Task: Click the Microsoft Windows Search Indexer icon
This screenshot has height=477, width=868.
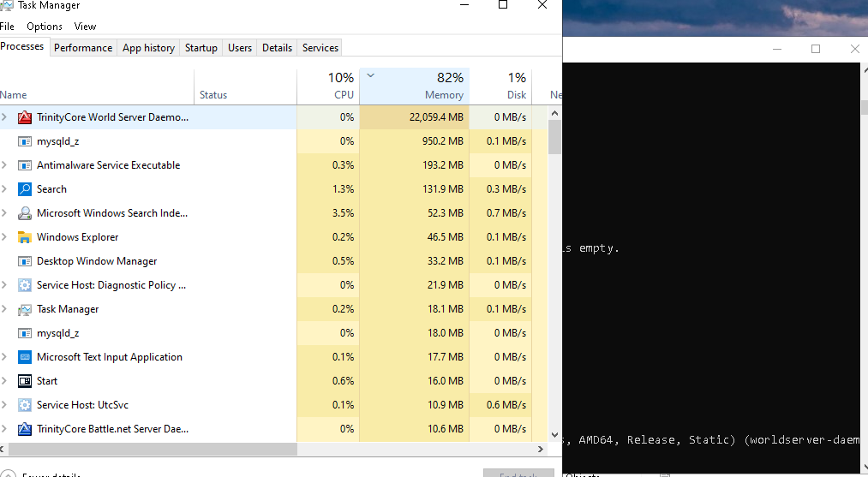Action: 24,213
